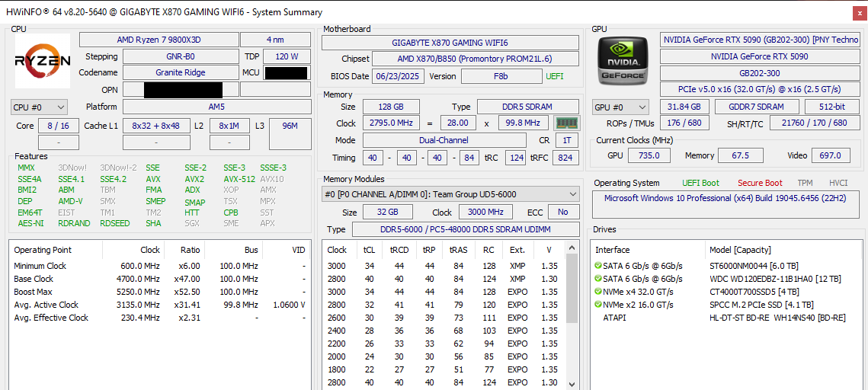Click the scroll down arrow in memory timings table
868x390 pixels.
tap(573, 384)
